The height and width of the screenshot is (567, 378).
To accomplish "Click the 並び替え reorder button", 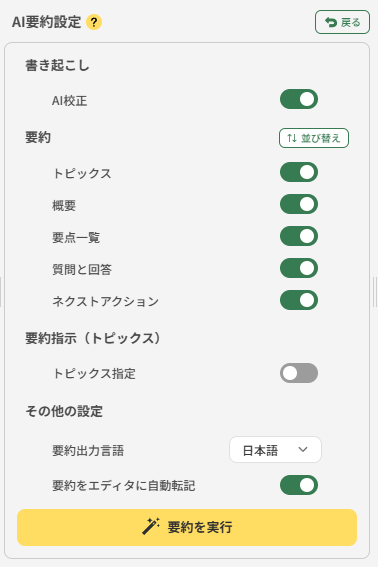I will pos(314,138).
